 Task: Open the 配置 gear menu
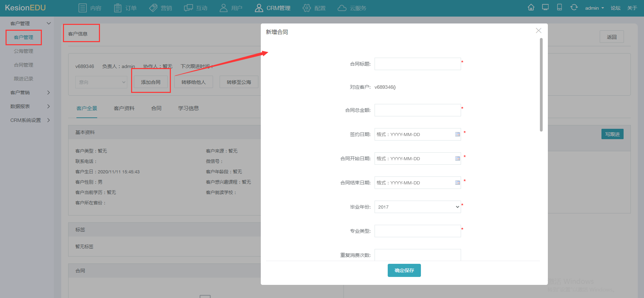[314, 8]
